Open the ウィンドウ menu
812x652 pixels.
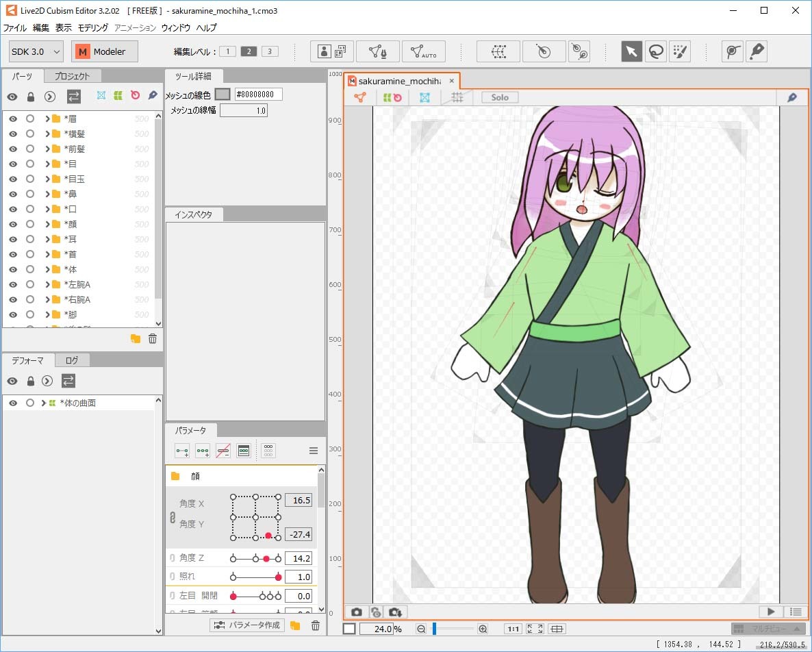coord(175,27)
